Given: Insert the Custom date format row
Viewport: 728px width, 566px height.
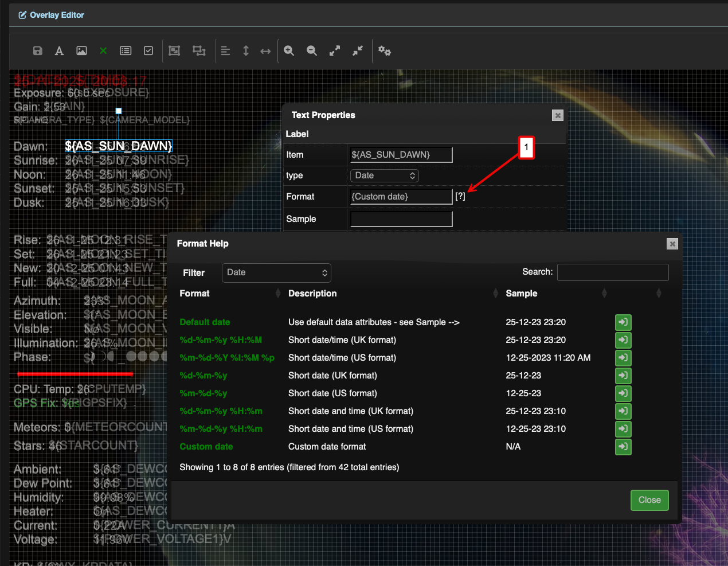Looking at the screenshot, I should pos(623,447).
